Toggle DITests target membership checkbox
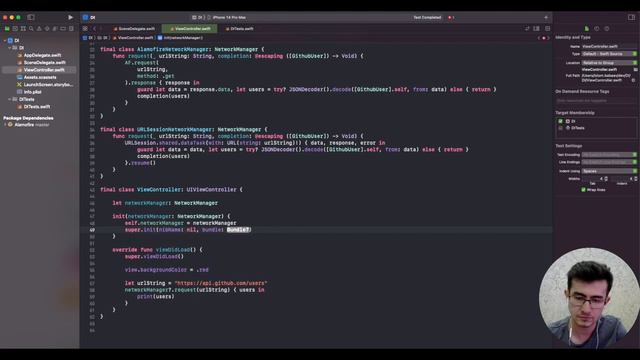The width and height of the screenshot is (640, 360). click(560, 128)
